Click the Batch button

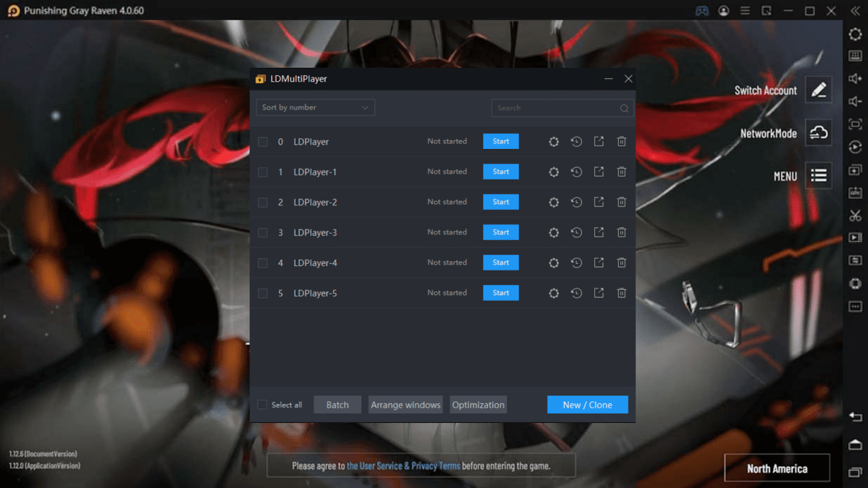click(x=337, y=405)
